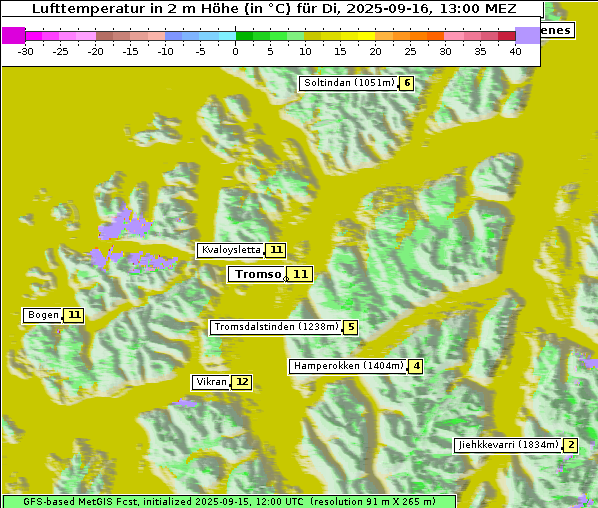The height and width of the screenshot is (508, 598).
Task: Click the legend scale value 25
Action: pyautogui.click(x=410, y=51)
